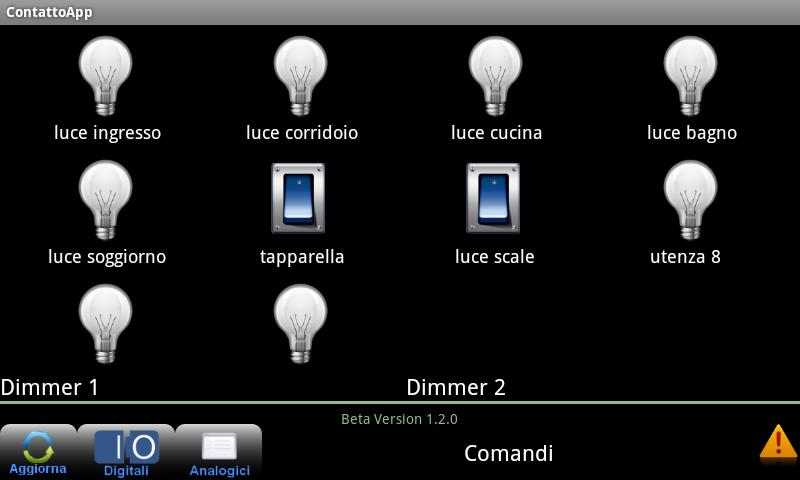
Task: Click the Dimmer 2 label
Action: [456, 388]
